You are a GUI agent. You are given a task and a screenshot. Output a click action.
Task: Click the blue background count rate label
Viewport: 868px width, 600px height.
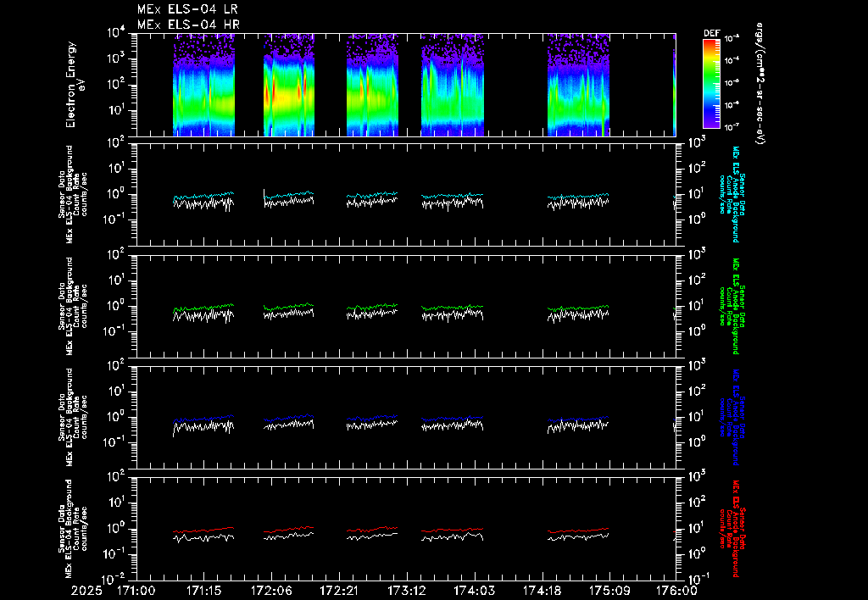tap(732, 417)
